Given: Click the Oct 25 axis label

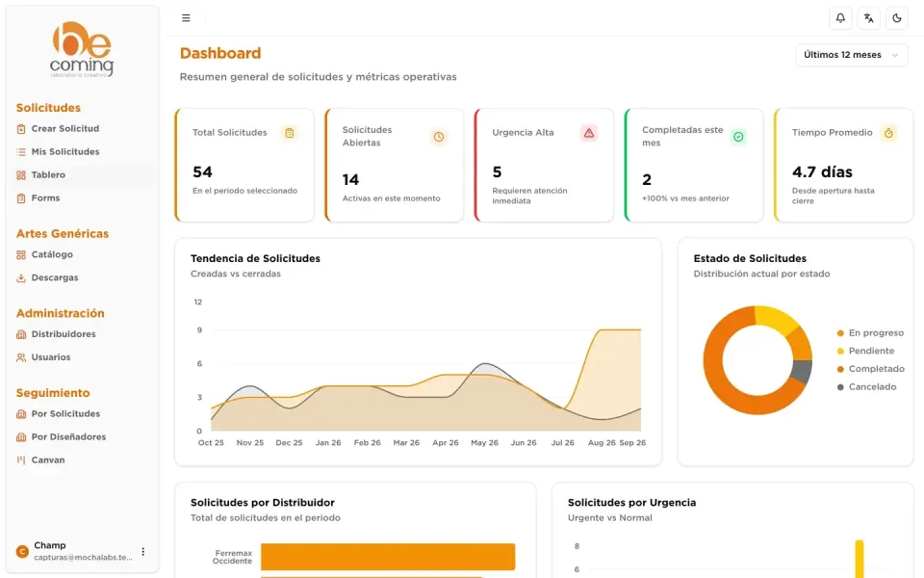Looking at the screenshot, I should coord(211,442).
